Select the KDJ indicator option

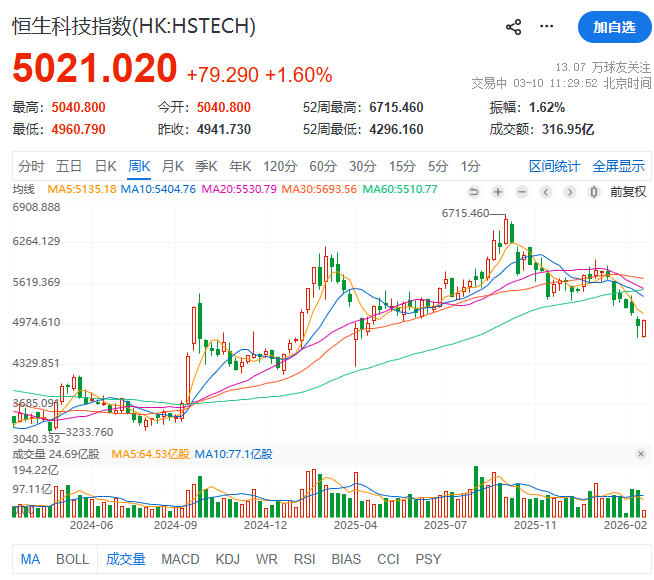point(228,559)
